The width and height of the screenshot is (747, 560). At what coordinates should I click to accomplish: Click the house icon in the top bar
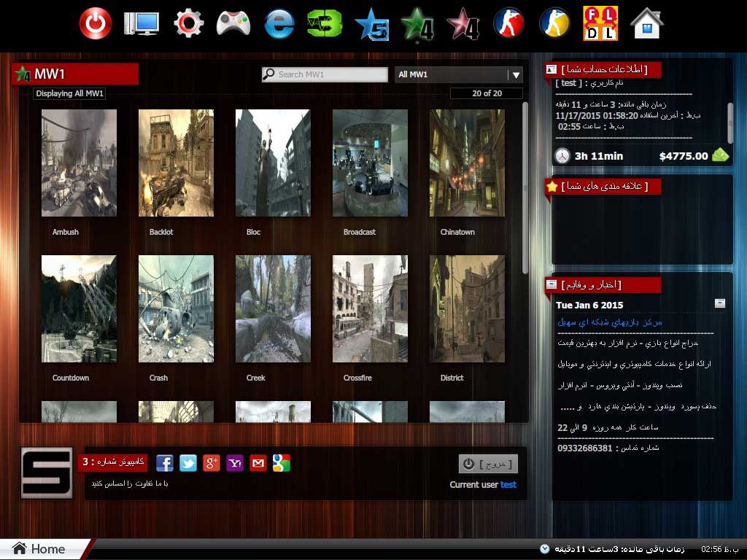(x=646, y=24)
